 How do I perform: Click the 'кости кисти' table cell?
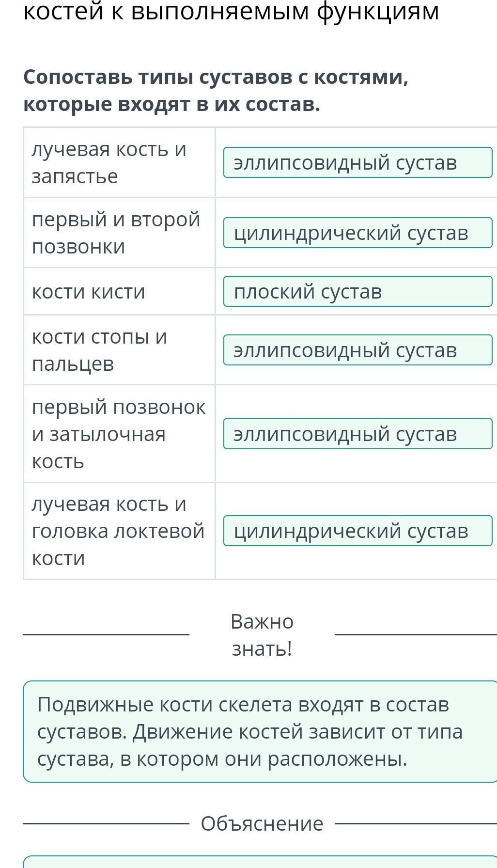coord(119,292)
